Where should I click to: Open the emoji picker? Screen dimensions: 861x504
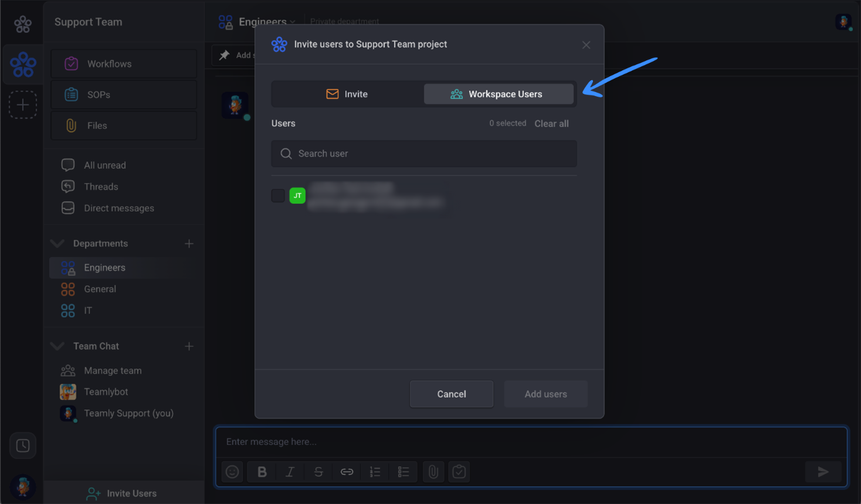[232, 472]
